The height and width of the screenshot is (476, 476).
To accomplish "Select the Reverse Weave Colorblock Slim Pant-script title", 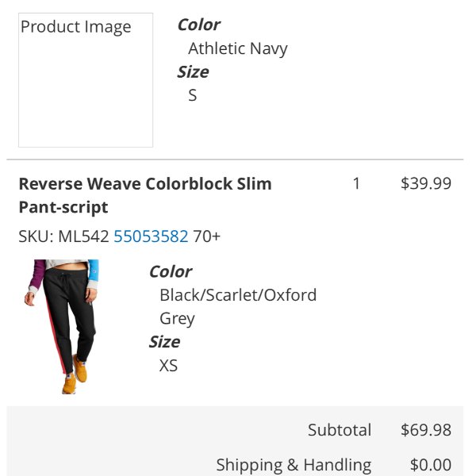I will tap(145, 195).
